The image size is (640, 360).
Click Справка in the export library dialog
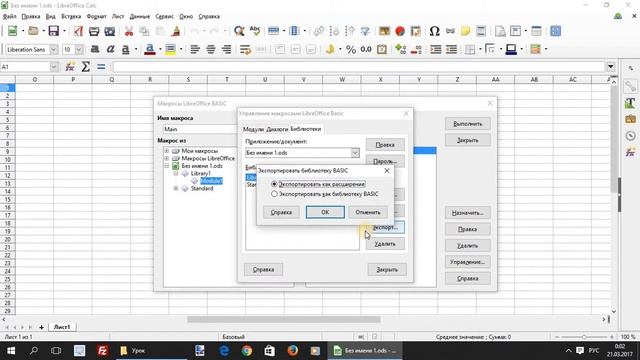pyautogui.click(x=281, y=212)
